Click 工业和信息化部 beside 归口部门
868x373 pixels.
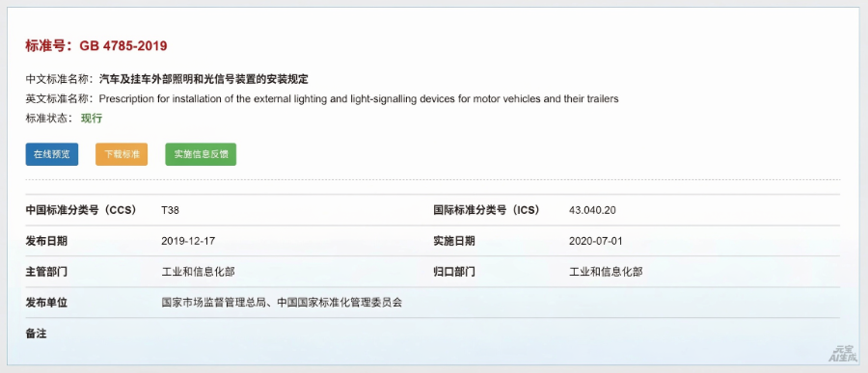click(607, 272)
